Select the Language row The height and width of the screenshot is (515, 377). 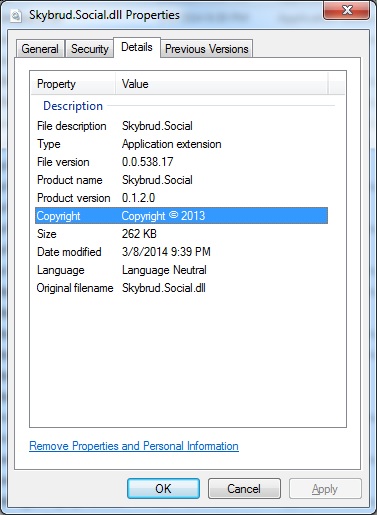181,270
